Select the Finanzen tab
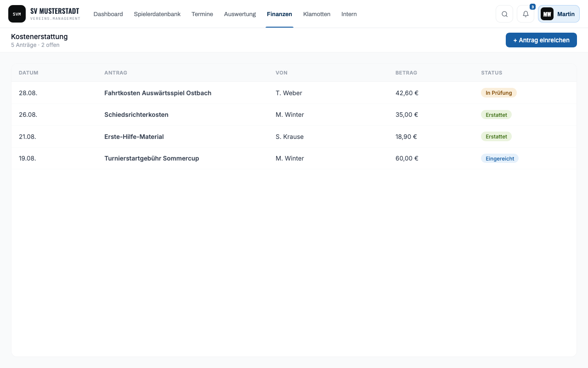Image resolution: width=588 pixels, height=368 pixels. [279, 14]
